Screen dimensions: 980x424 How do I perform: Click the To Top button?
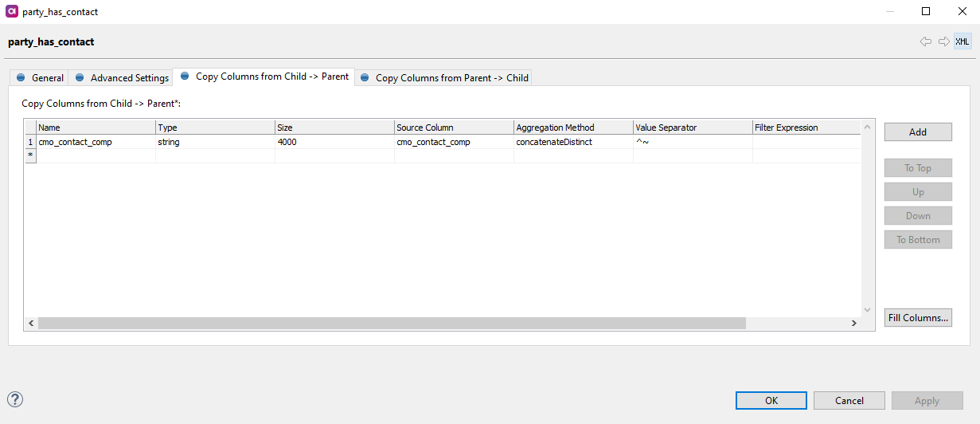[918, 168]
